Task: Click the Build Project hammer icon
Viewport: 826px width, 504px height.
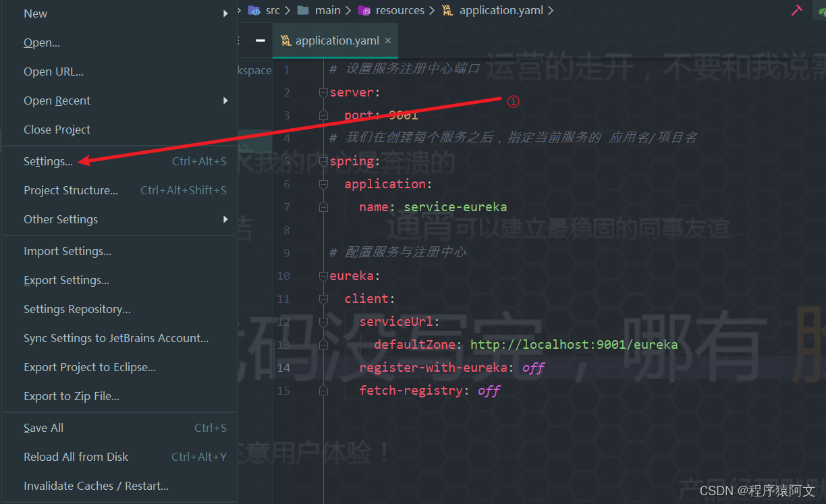Action: coord(796,10)
